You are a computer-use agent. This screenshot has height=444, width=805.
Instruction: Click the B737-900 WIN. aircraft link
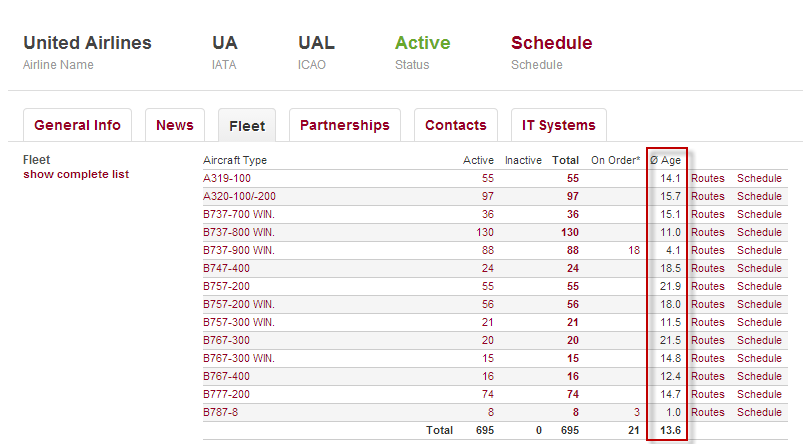pos(238,250)
